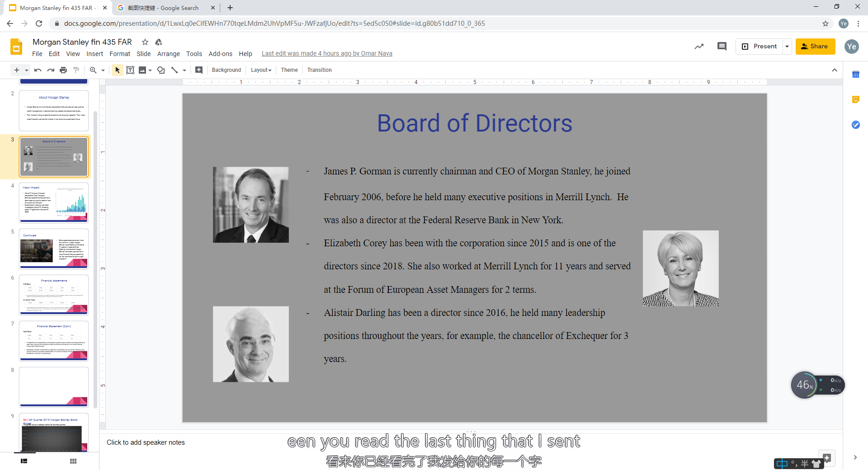
Task: Open the Slide menu
Action: [144, 54]
